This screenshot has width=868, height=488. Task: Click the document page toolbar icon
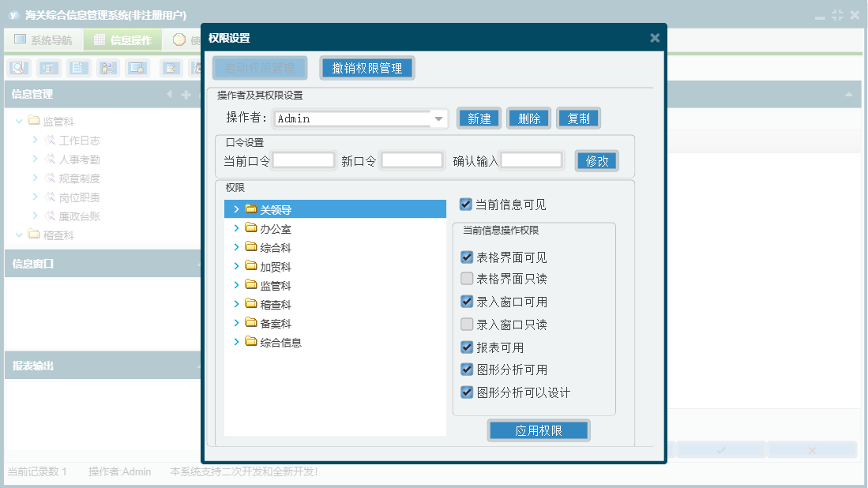click(x=78, y=68)
